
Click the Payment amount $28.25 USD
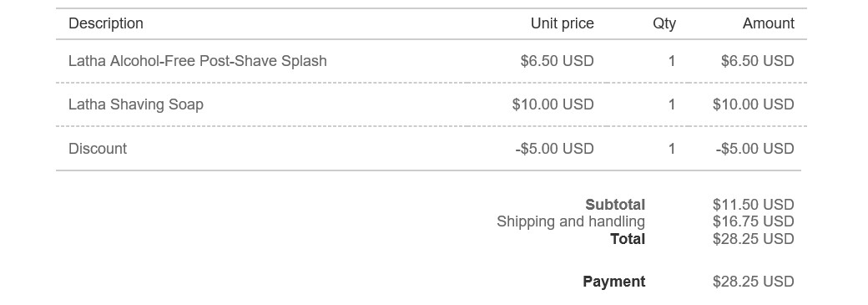tap(754, 282)
